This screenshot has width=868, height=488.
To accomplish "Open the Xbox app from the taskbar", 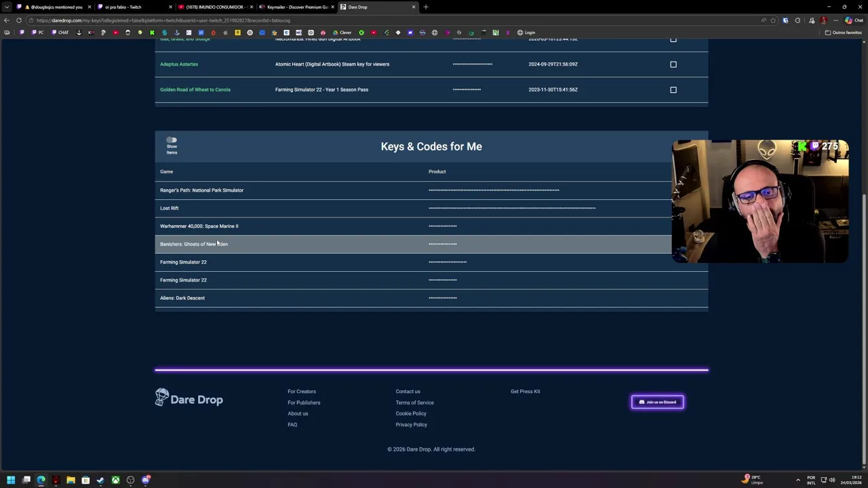I will tap(115, 480).
